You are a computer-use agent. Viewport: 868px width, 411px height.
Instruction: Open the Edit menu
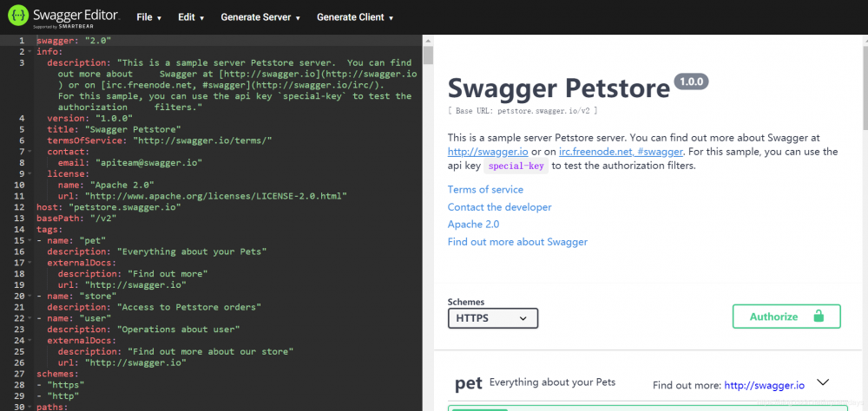[x=191, y=17]
